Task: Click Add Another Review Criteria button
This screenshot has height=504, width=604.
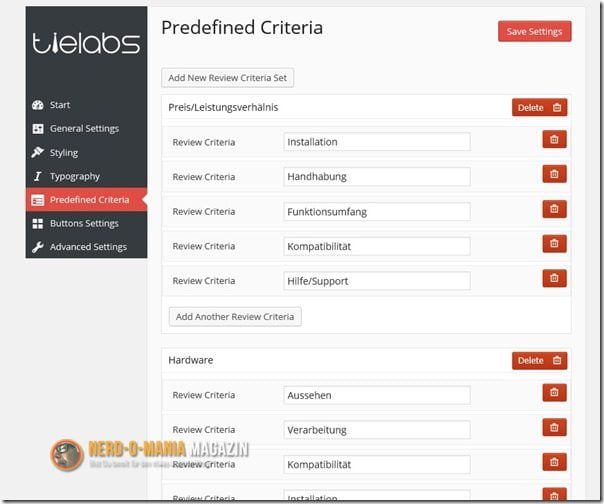Action: 235,316
